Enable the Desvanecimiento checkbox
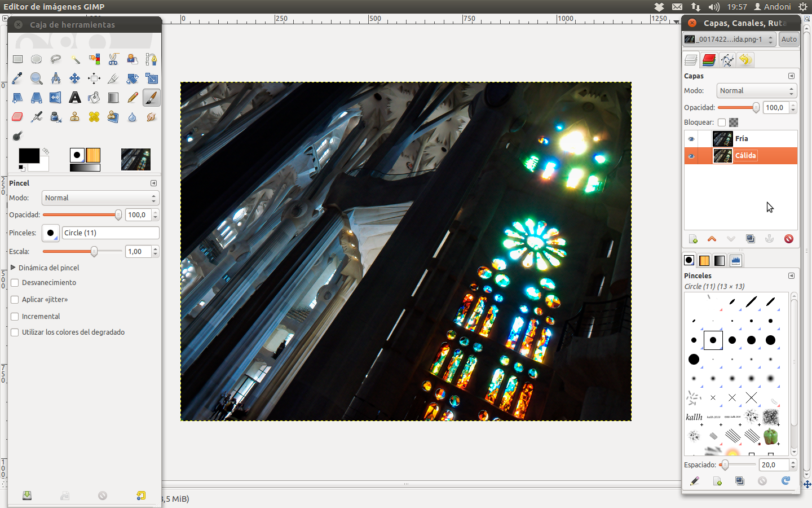 click(15, 283)
